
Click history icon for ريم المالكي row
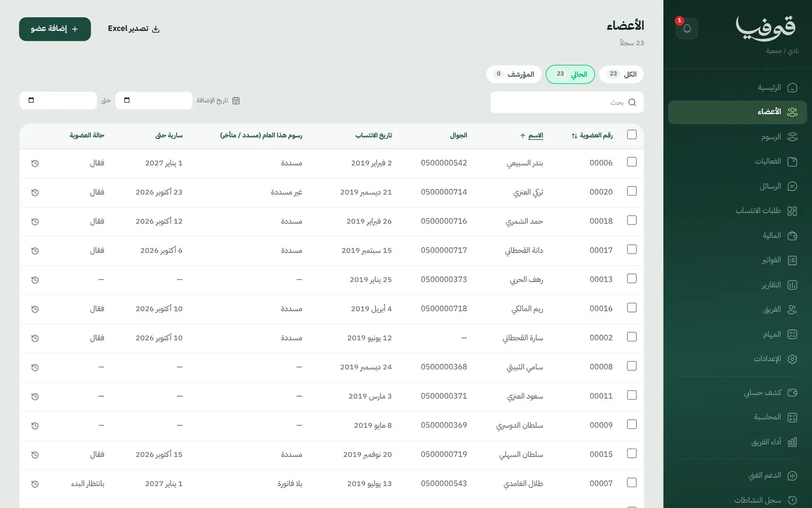[35, 309]
